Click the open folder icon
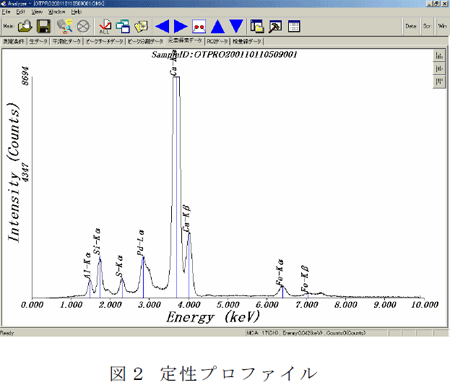 coord(25,26)
